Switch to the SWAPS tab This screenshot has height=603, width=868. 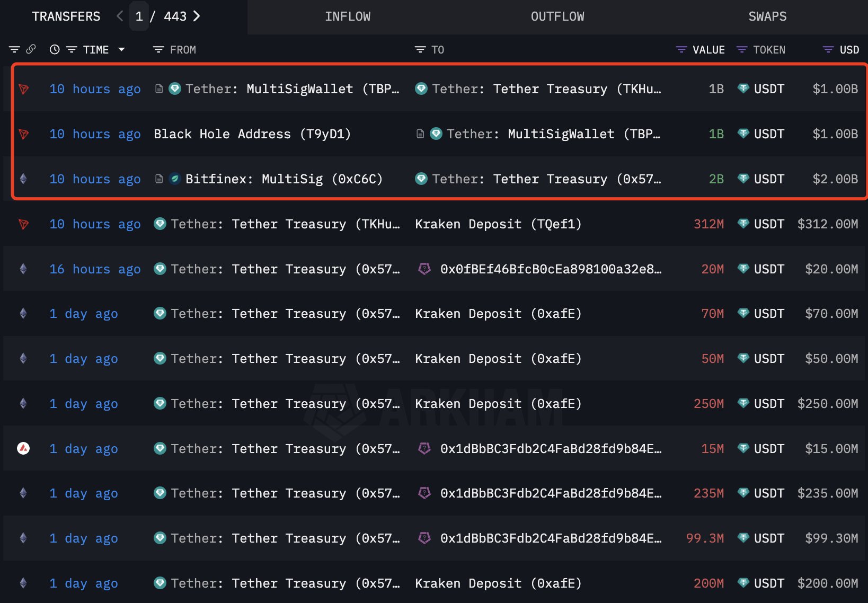767,16
